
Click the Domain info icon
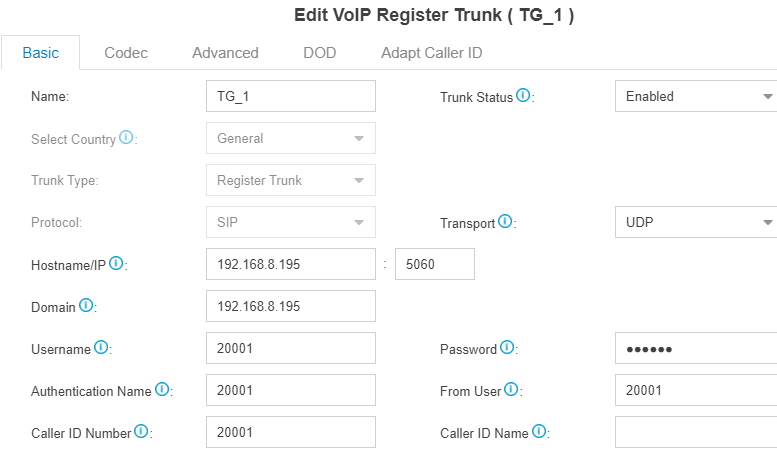[86, 305]
